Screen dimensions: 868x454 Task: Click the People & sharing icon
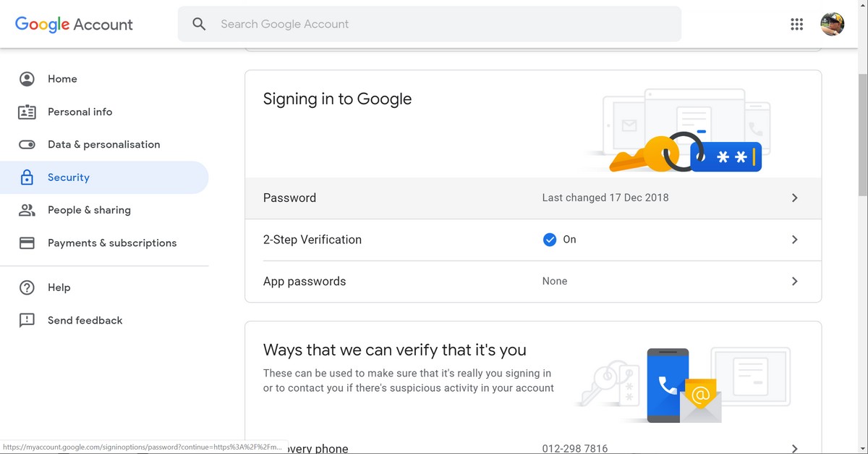[27, 210]
